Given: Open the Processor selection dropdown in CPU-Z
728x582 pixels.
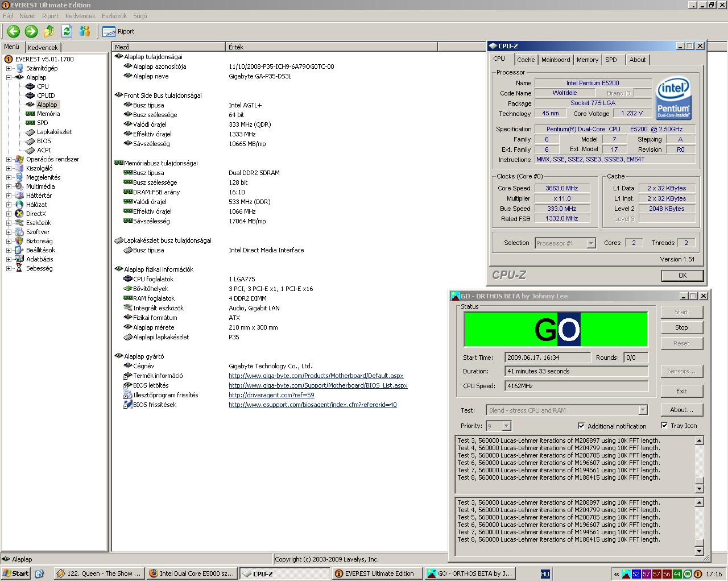Looking at the screenshot, I should [x=591, y=243].
